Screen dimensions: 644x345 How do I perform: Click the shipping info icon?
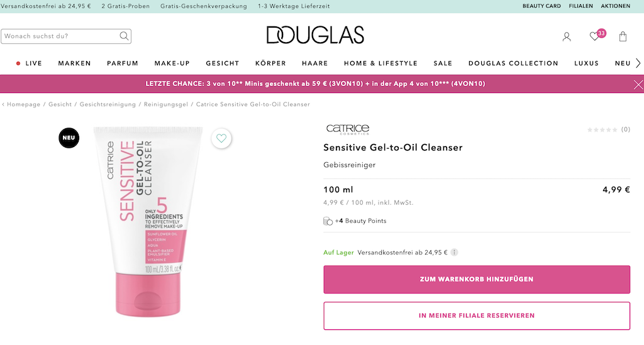tap(454, 252)
